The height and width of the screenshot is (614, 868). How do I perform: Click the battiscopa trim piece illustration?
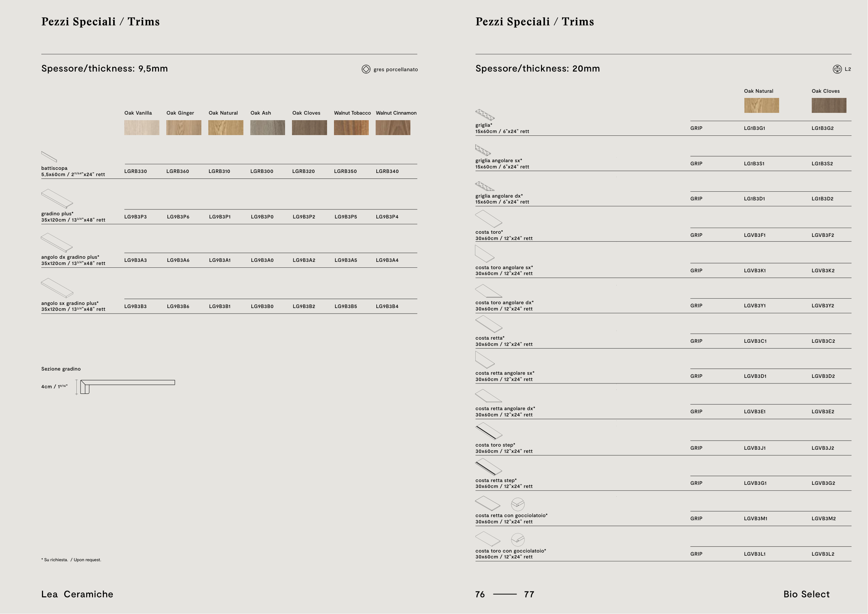[49, 157]
